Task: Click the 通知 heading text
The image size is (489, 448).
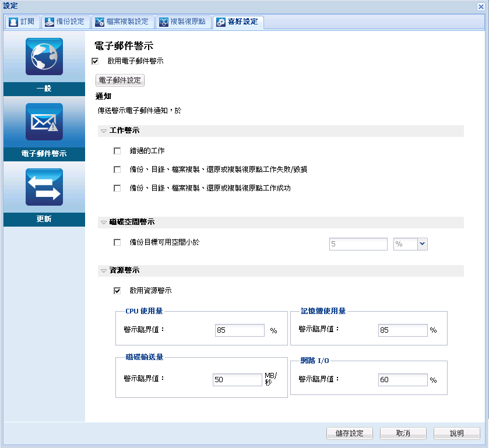Action: [103, 96]
